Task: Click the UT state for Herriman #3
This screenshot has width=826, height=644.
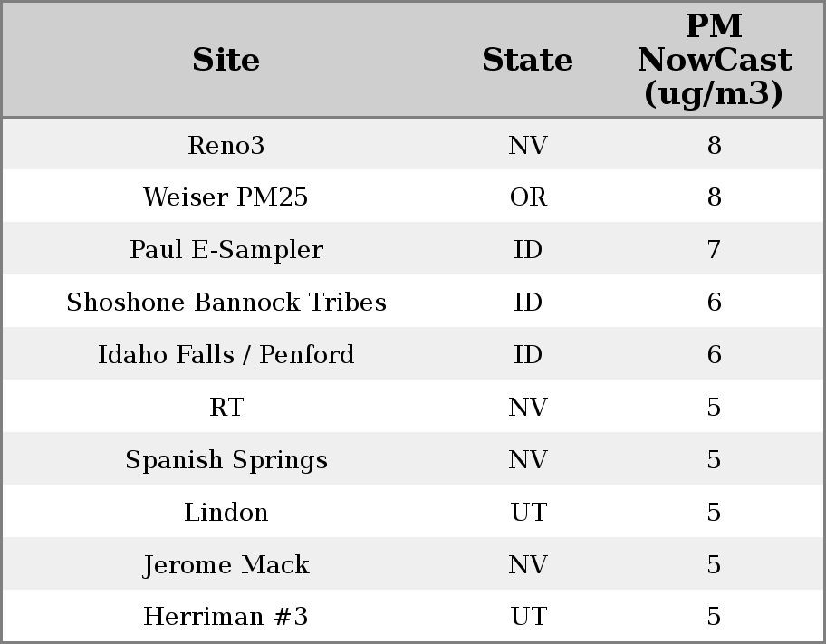Action: 528,618
